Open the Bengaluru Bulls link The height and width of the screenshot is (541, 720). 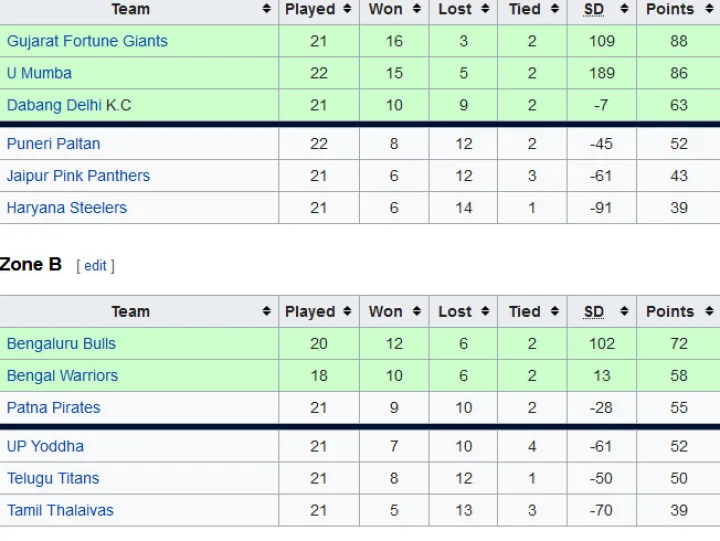61,344
